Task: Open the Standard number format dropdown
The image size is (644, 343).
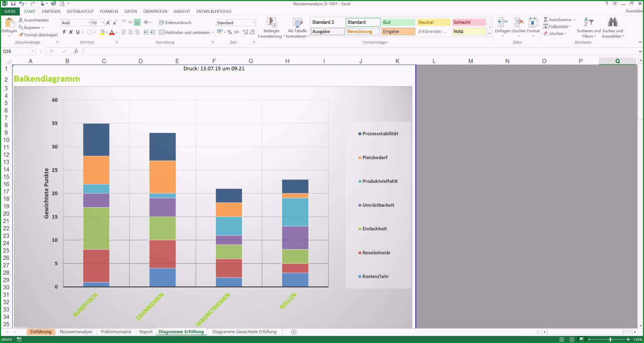Action: 254,23
